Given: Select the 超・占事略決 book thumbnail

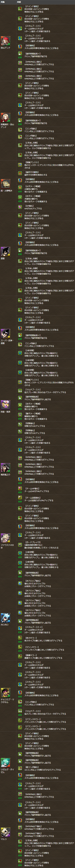Looking at the screenshot, I should (5, 184).
